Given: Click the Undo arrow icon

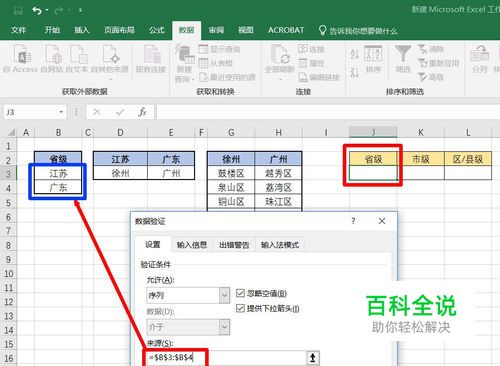Looking at the screenshot, I should click(37, 11).
